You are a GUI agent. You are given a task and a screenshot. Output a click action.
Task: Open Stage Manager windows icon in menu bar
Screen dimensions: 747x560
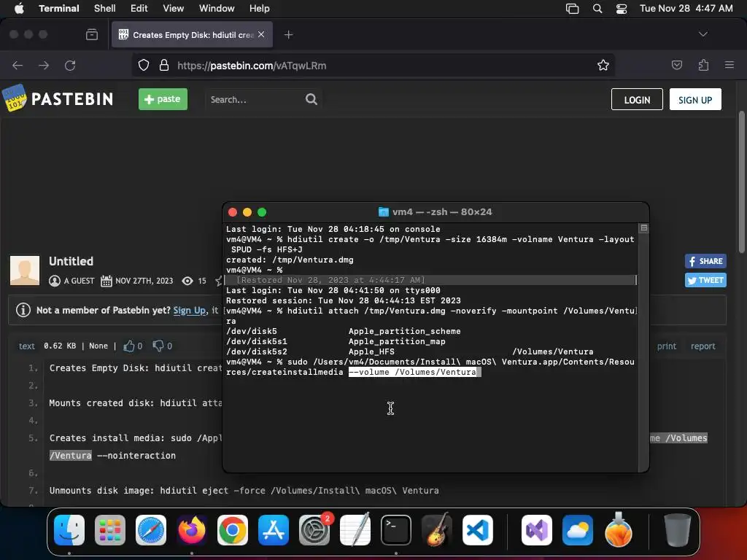tap(572, 9)
